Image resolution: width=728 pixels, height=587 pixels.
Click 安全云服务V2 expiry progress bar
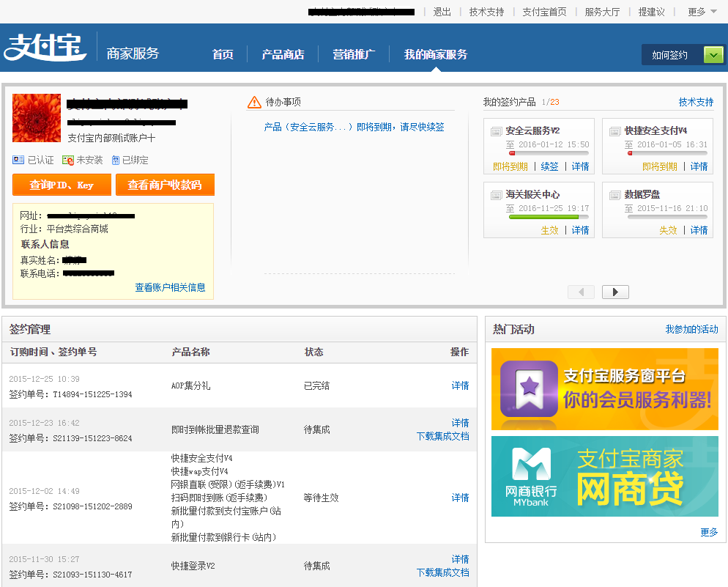549,152
